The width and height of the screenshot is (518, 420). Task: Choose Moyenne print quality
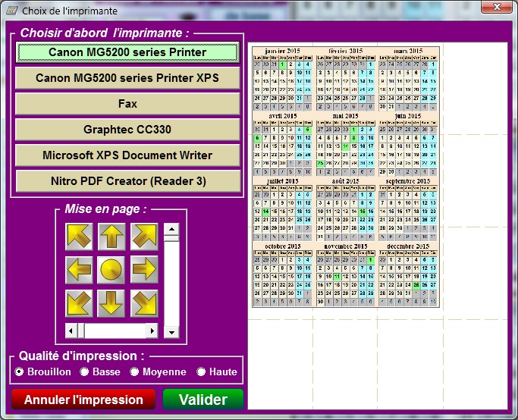click(134, 372)
